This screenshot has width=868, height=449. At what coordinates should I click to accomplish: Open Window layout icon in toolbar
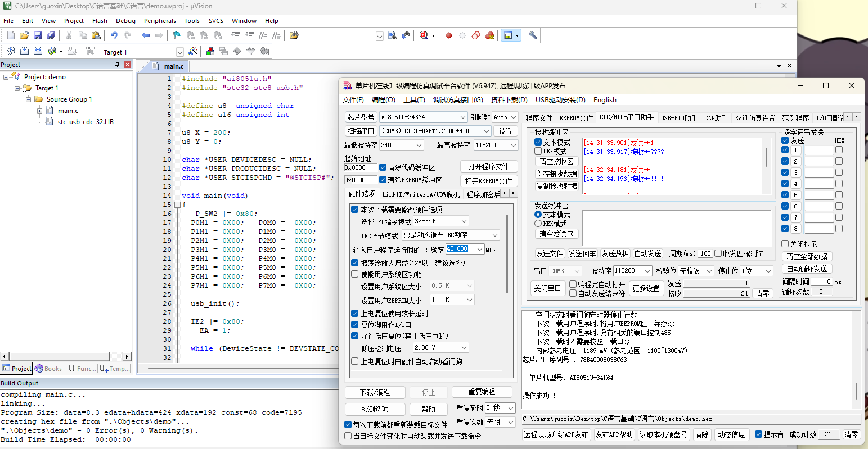509,35
